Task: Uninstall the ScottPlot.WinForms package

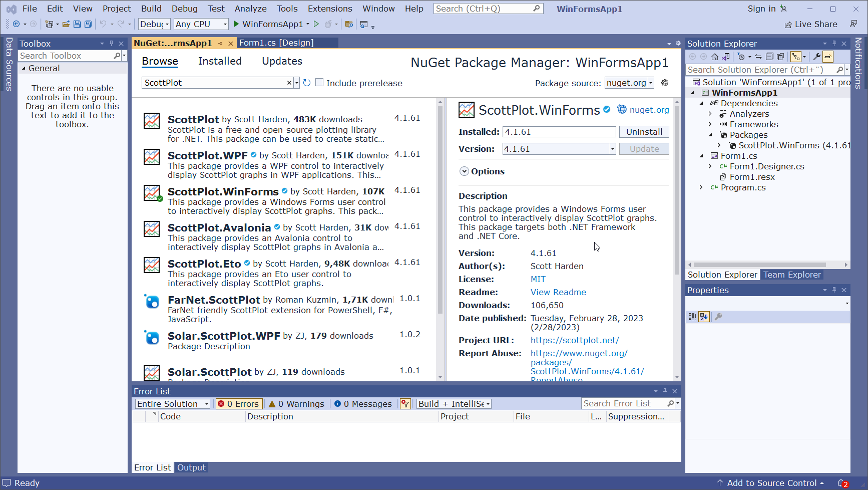Action: point(644,132)
